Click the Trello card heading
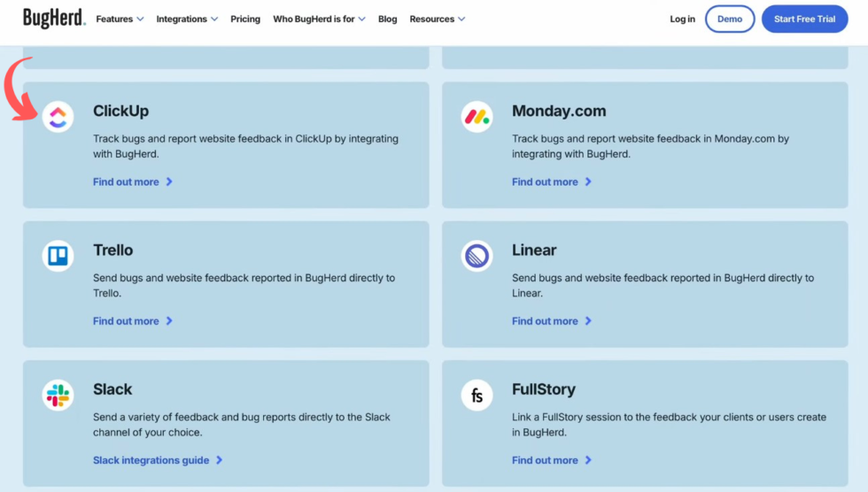The image size is (868, 492). pos(113,250)
